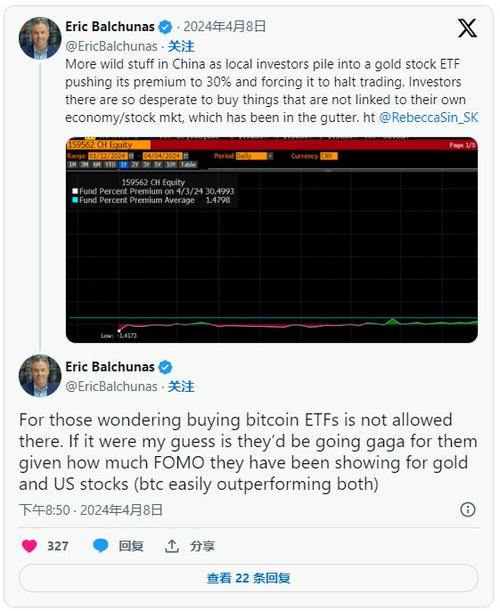
Task: Open the @RebeccaSin_SK mention link
Action: pos(429,117)
